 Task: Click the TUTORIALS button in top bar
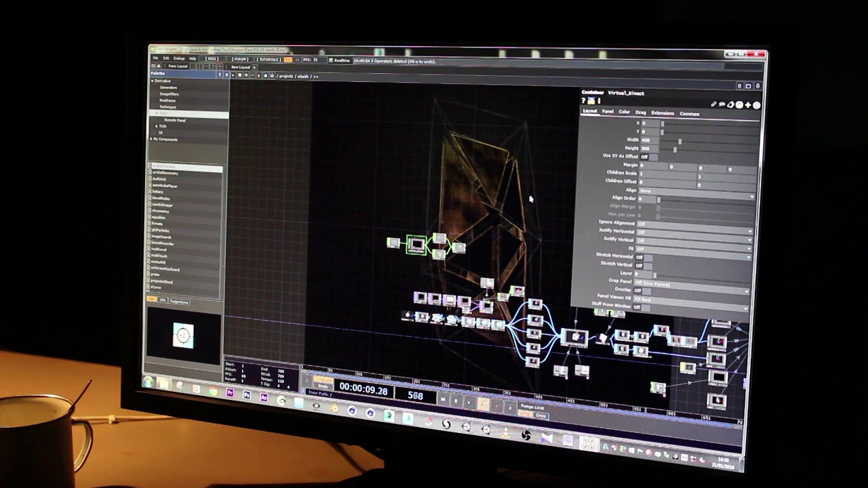click(269, 59)
